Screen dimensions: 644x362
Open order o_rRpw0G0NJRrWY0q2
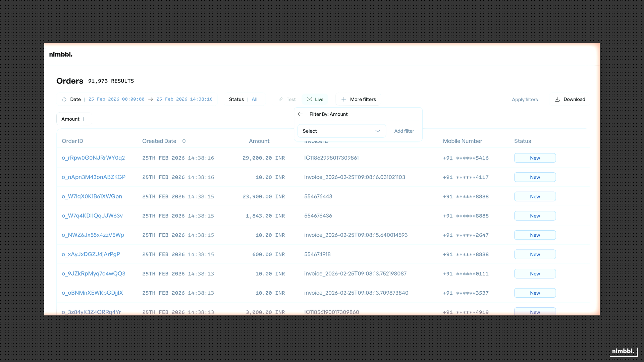click(93, 158)
